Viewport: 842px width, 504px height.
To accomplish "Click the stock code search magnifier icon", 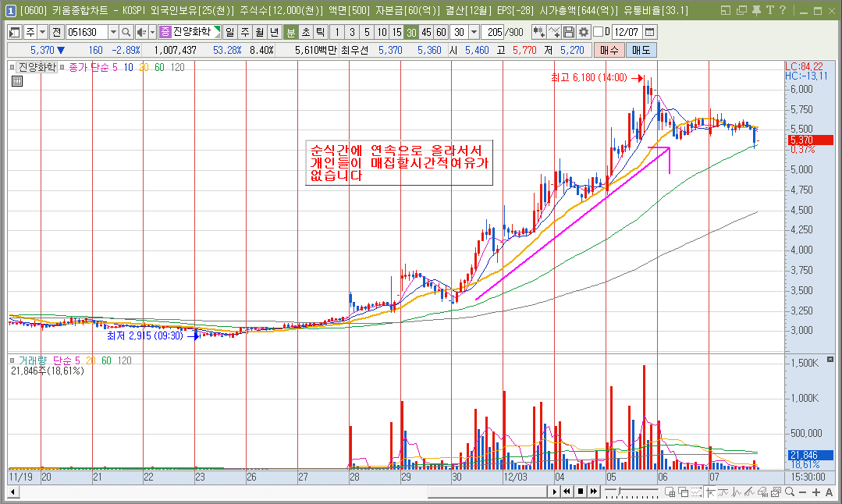I will (126, 32).
